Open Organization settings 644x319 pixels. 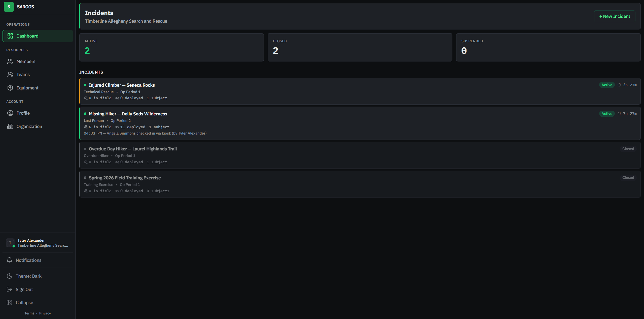click(38, 126)
